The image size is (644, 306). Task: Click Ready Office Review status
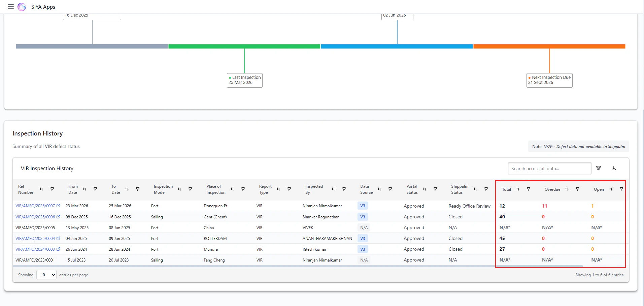click(x=469, y=206)
